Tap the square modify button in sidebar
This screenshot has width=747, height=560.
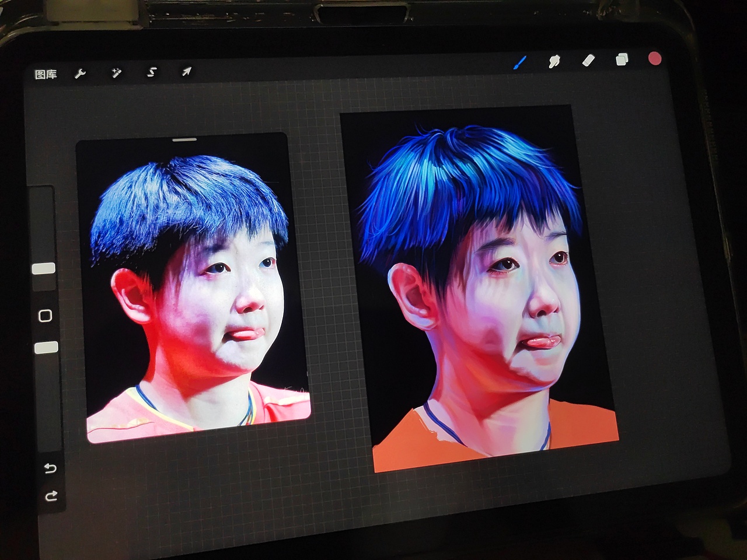[x=45, y=316]
